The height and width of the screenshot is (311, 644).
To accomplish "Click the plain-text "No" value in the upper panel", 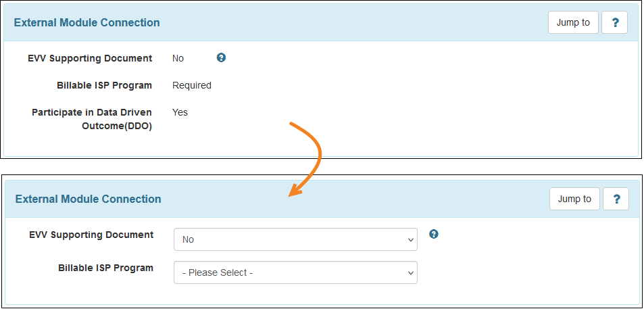I will [x=178, y=58].
